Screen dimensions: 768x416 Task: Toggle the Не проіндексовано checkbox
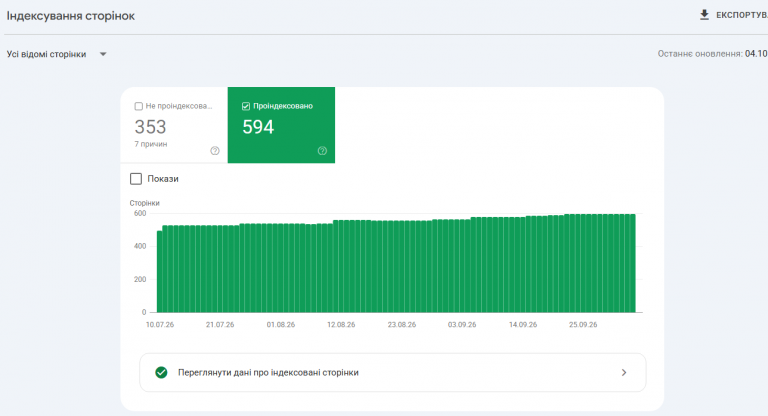[x=139, y=106]
